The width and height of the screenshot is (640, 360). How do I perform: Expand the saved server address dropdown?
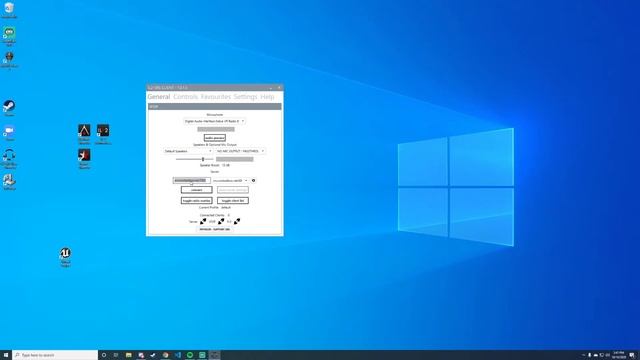230,180
